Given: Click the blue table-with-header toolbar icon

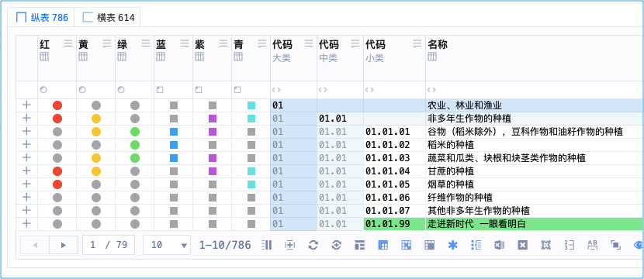Looking at the screenshot, I should tap(383, 245).
